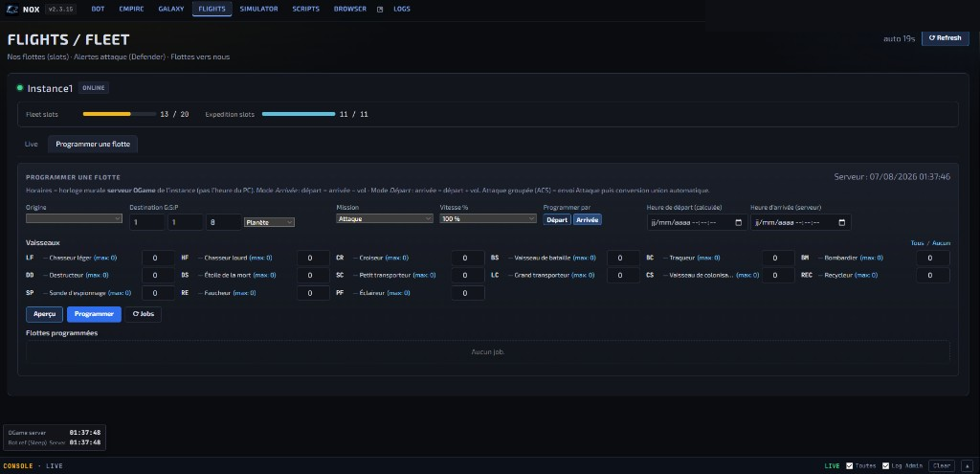This screenshot has width=980, height=474.
Task: Click Chasseur léger max: 0 link
Action: coord(105,258)
